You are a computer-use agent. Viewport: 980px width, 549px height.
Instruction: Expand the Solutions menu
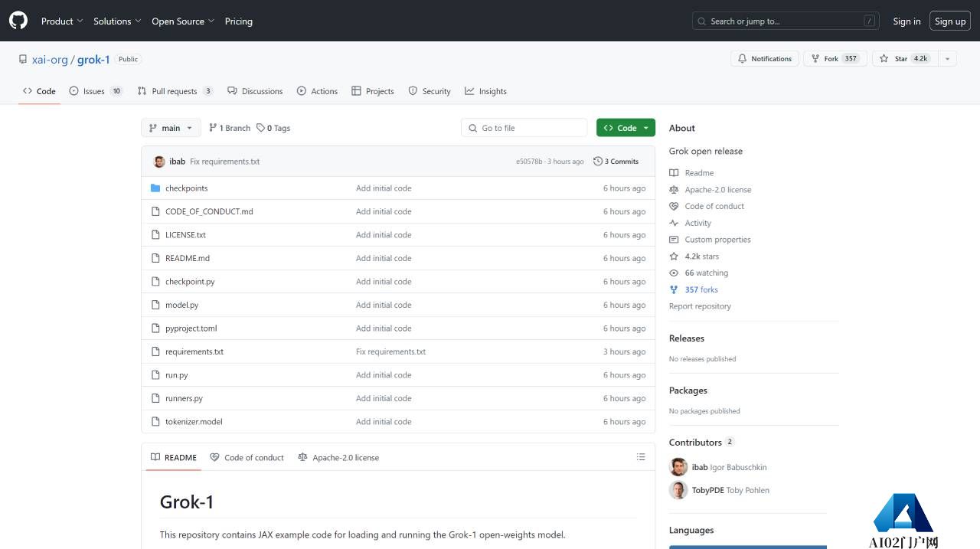117,21
